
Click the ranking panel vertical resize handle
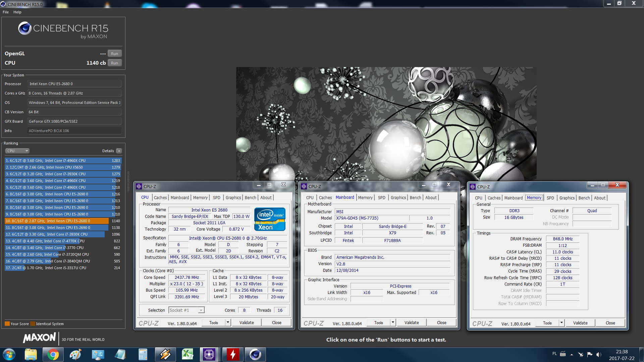[128, 181]
